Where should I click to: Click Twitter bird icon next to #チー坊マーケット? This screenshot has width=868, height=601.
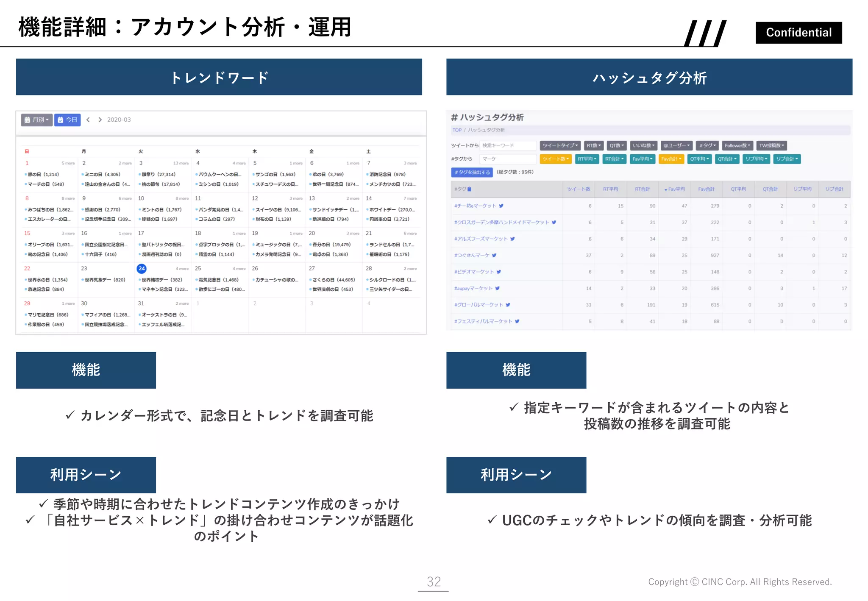[x=501, y=206]
